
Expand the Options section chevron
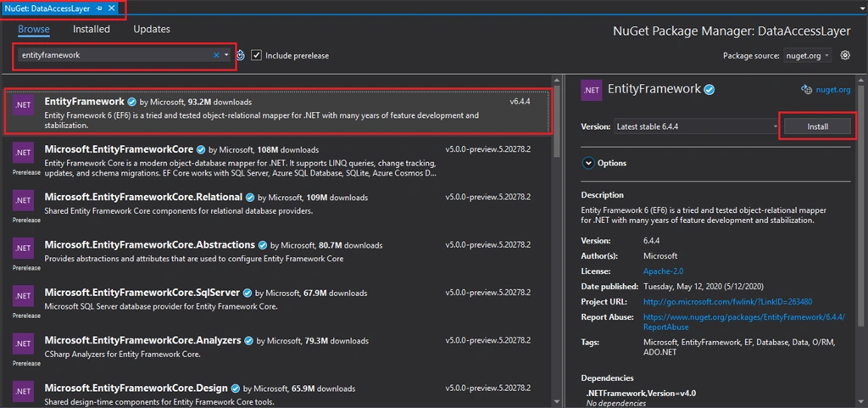(x=587, y=163)
